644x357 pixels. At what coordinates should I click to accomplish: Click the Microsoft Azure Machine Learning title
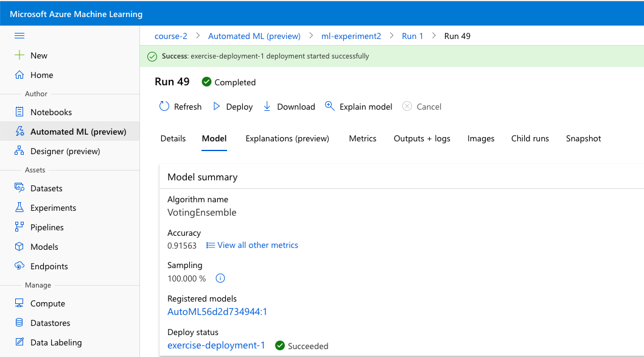coord(76,14)
